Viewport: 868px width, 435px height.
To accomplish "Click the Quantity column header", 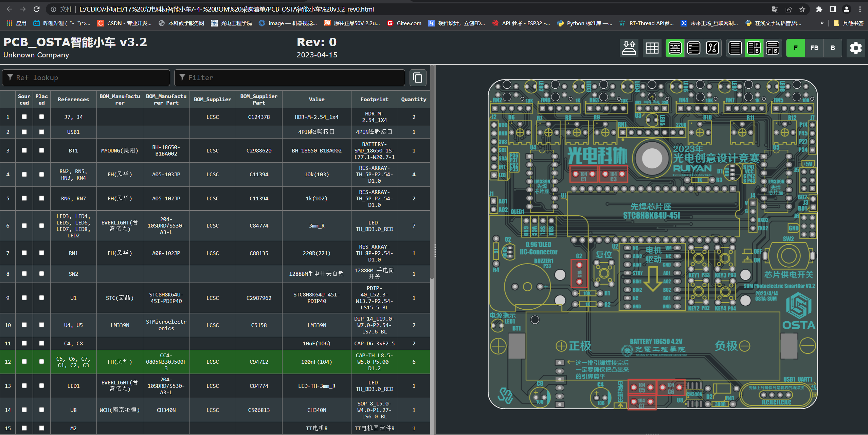I will pos(413,99).
